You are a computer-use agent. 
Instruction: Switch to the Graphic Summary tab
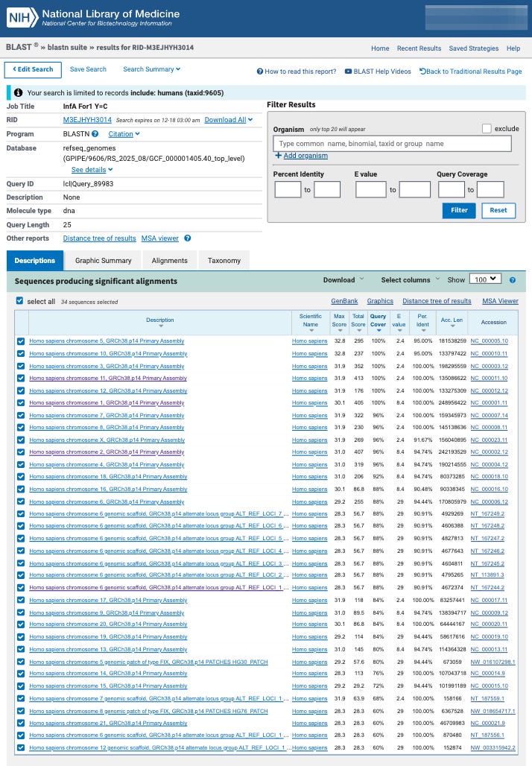[x=103, y=260]
